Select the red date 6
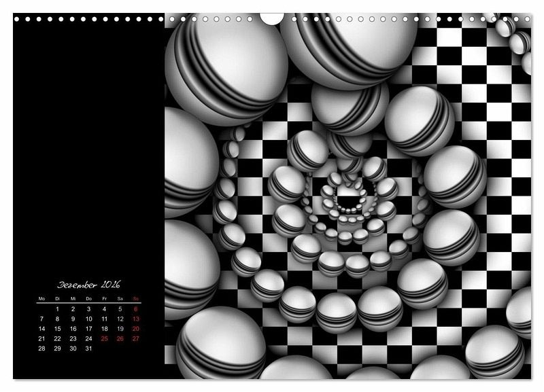 click(x=136, y=308)
